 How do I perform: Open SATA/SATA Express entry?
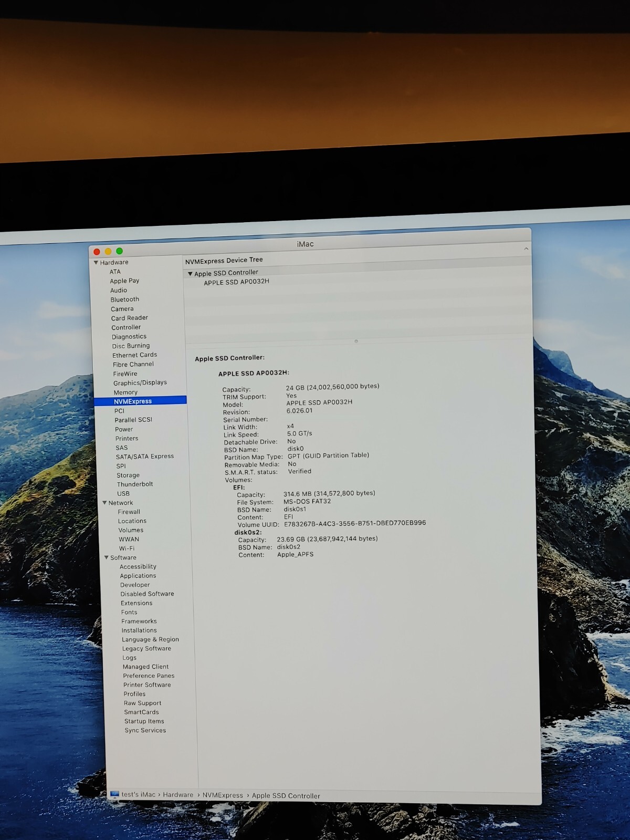145,457
